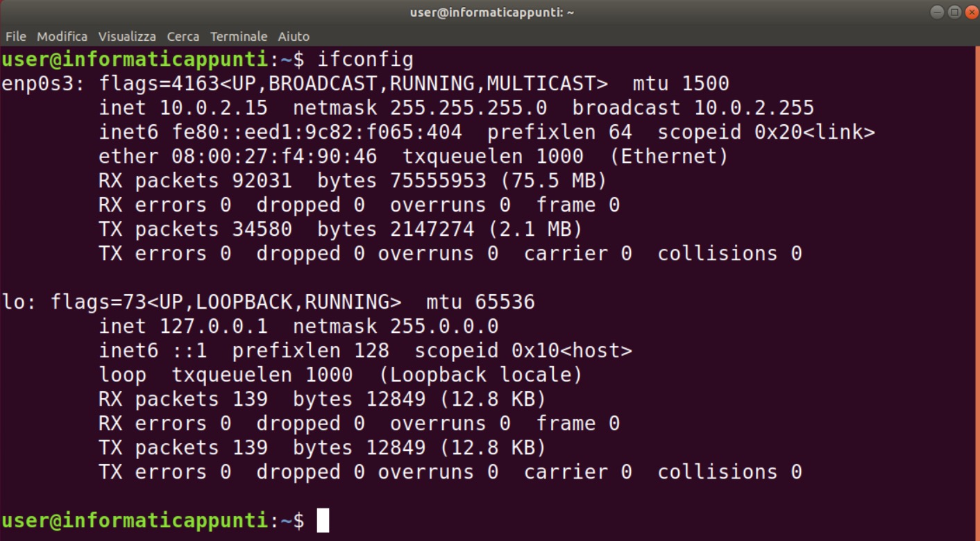
Task: Click the lo: interface name
Action: coord(19,302)
